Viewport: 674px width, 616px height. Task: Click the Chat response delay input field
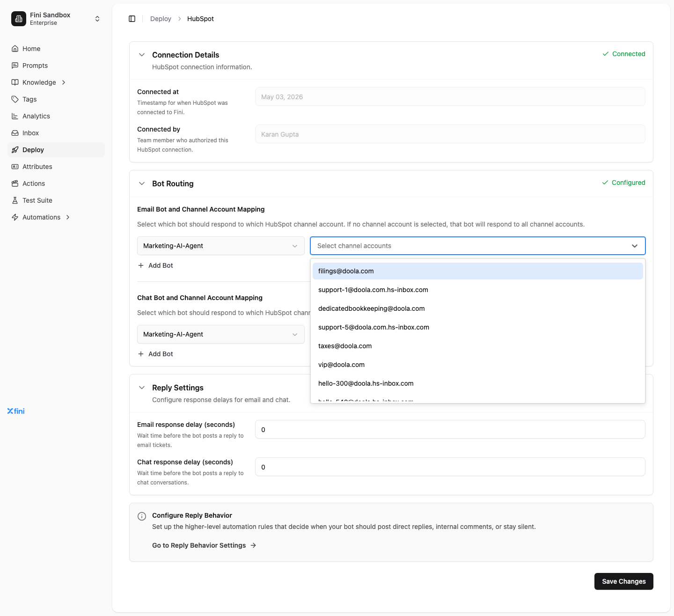(450, 467)
